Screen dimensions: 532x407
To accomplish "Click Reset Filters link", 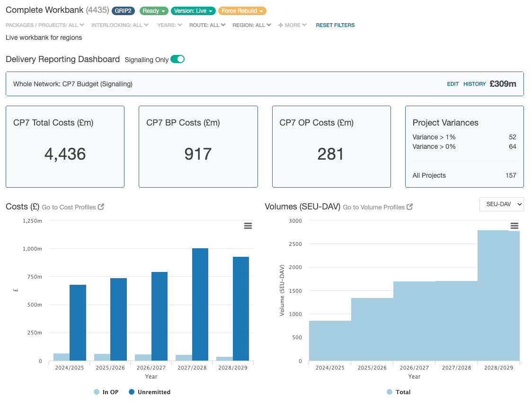I will 335,25.
